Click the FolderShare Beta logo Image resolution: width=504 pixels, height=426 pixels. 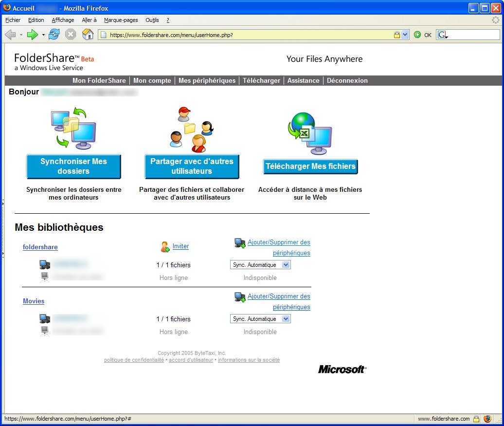(54, 61)
